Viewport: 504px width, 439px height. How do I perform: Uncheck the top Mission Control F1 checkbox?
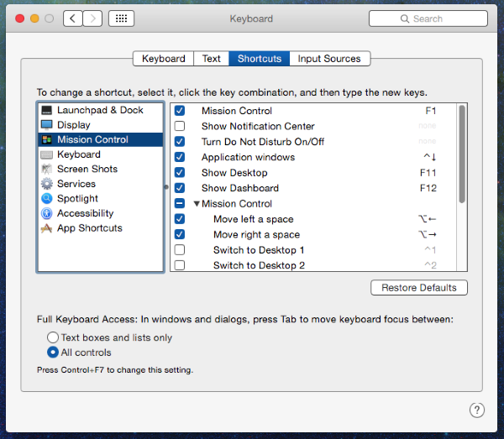point(180,111)
